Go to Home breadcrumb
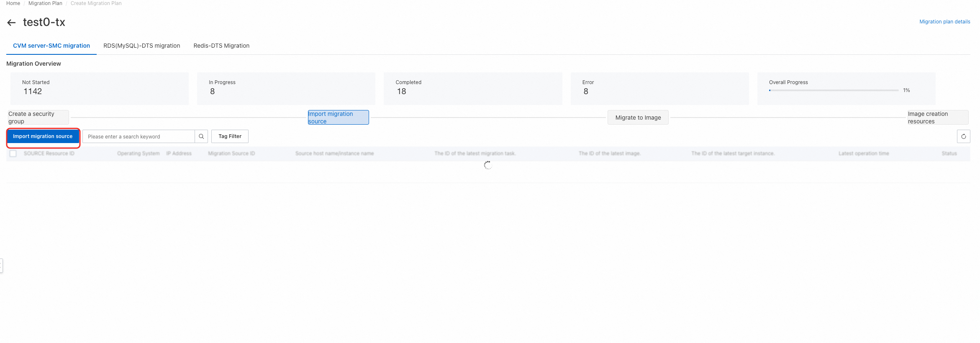 tap(13, 3)
